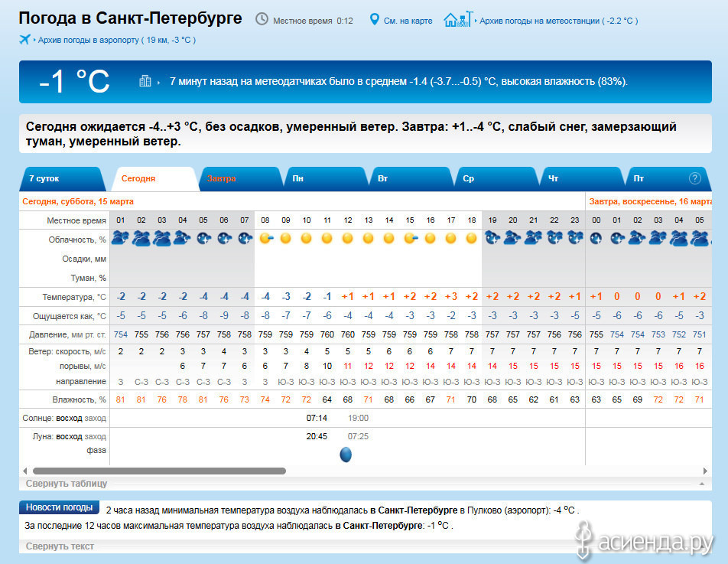
Task: Click the night cloud icon for hour 21
Action: tap(534, 238)
